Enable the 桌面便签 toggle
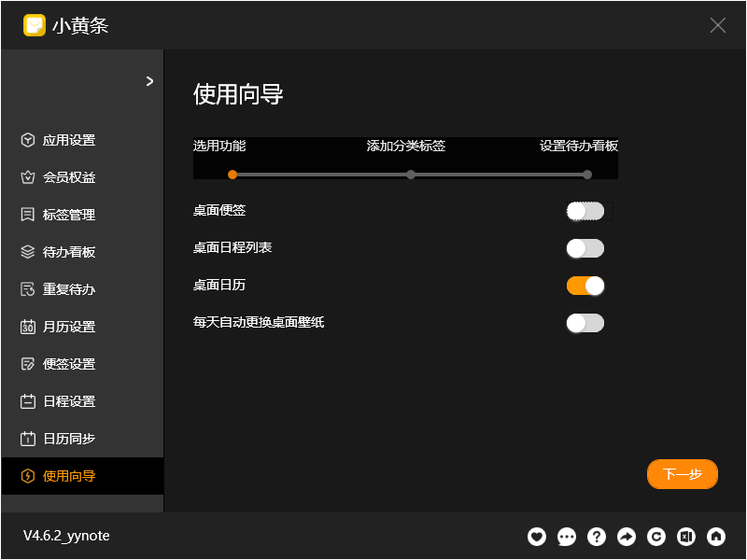The width and height of the screenshot is (747, 560). pyautogui.click(x=585, y=211)
